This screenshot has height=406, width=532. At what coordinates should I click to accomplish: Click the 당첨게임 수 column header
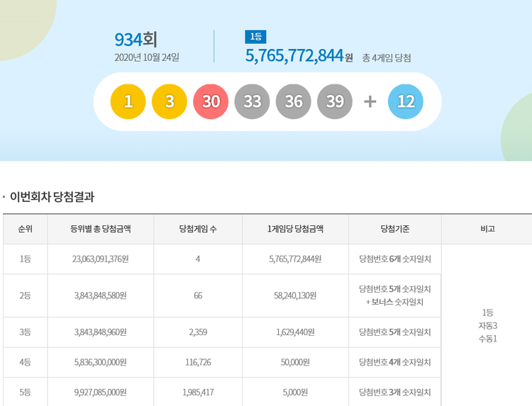[x=198, y=229]
